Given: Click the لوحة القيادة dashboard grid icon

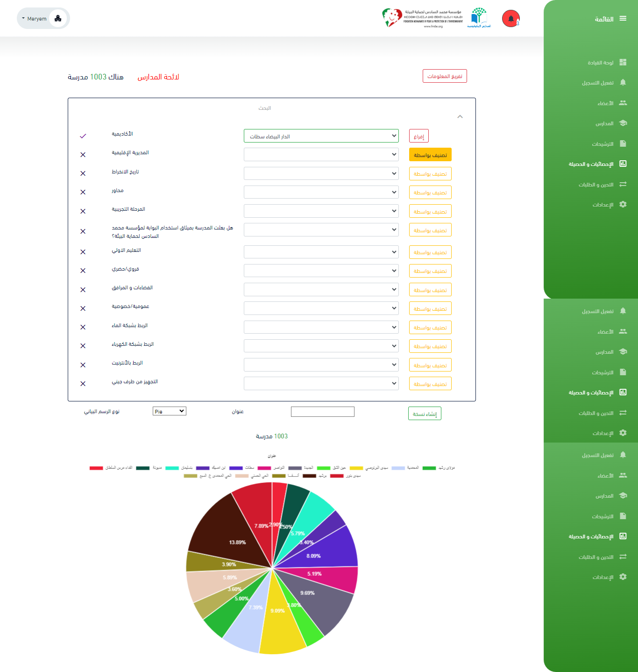Looking at the screenshot, I should [623, 62].
